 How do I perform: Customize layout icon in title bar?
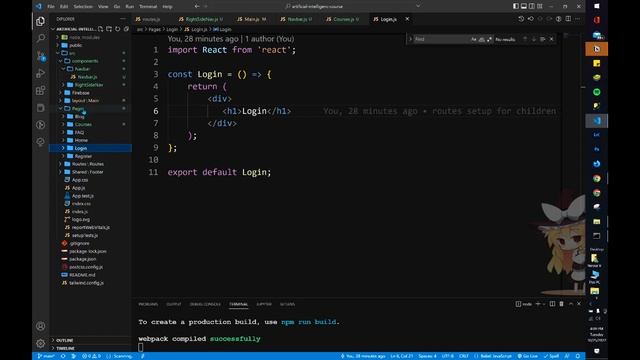pos(540,6)
